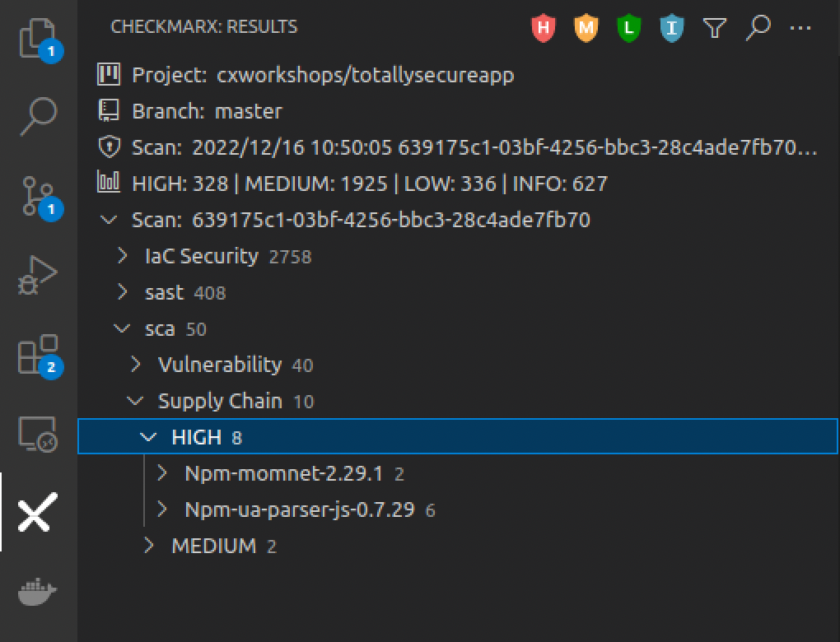Expand Npm-momnet-2.29.1 node

point(162,473)
